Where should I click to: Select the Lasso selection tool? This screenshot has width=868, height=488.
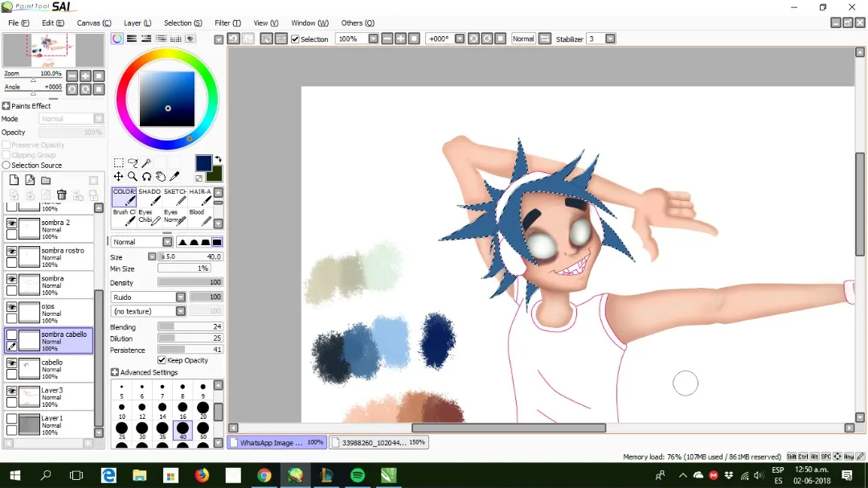pos(133,162)
